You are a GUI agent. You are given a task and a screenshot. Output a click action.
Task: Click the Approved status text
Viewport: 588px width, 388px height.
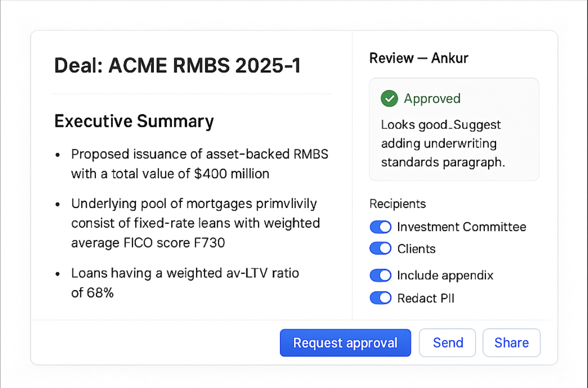pyautogui.click(x=432, y=99)
